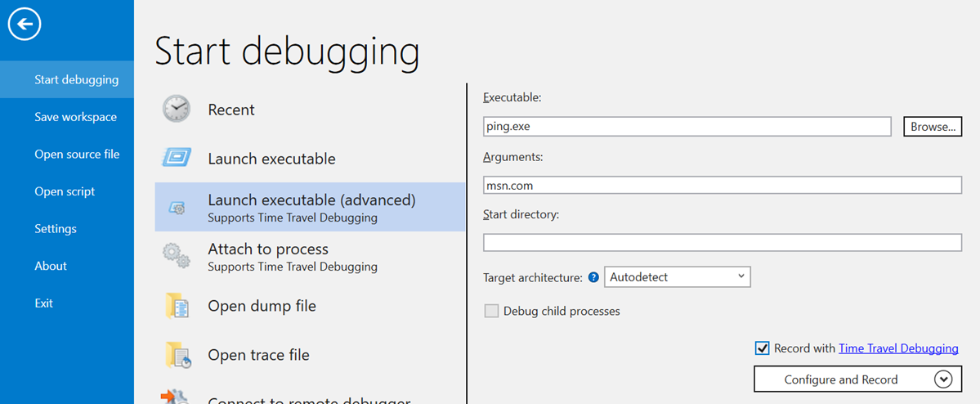The height and width of the screenshot is (404, 980).
Task: Click the Launch executable window icon
Action: point(177,158)
